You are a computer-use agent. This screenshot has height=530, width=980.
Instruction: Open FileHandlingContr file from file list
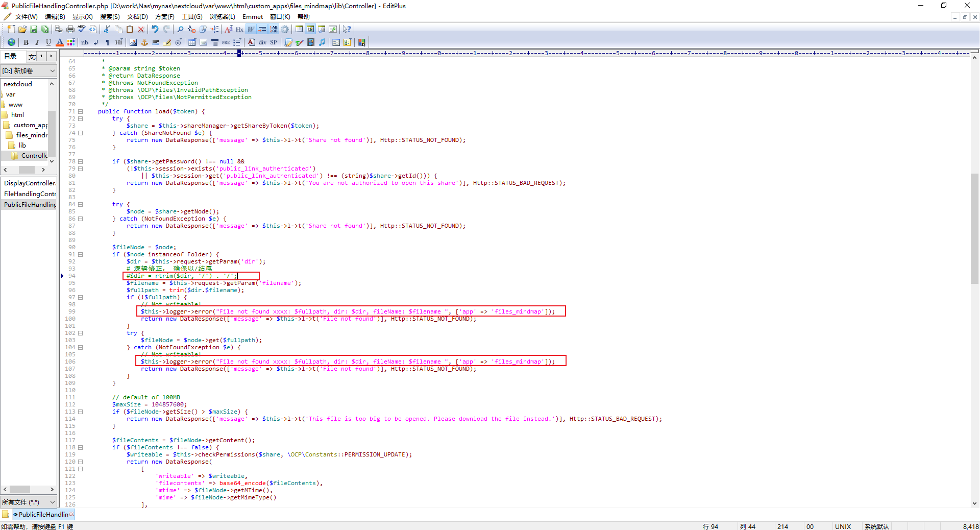30,194
